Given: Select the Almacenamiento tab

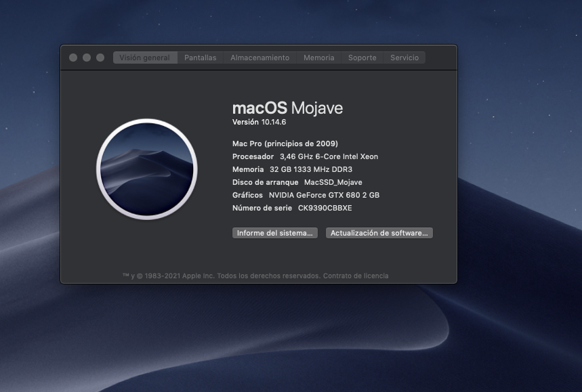Looking at the screenshot, I should [x=259, y=58].
